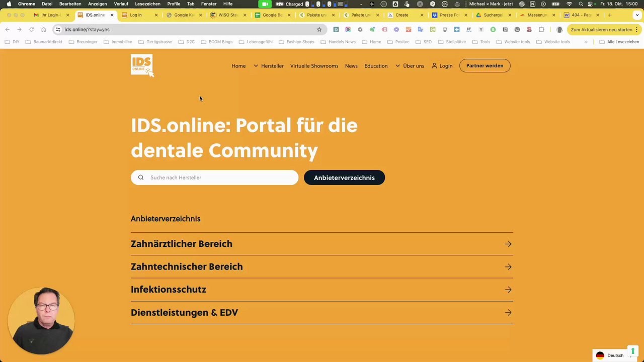Show hidden bookmarks via the double chevron
Screen dimensions: 644x362
pyautogui.click(x=586, y=42)
